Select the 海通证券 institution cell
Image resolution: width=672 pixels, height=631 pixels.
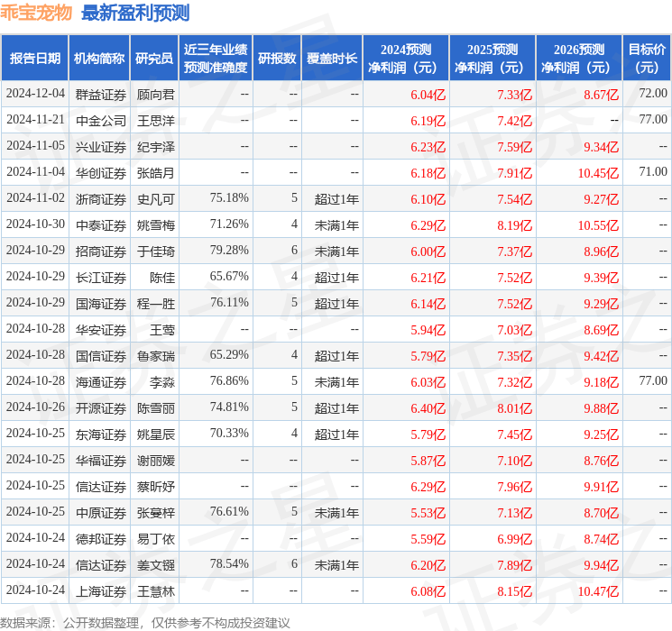pyautogui.click(x=101, y=381)
